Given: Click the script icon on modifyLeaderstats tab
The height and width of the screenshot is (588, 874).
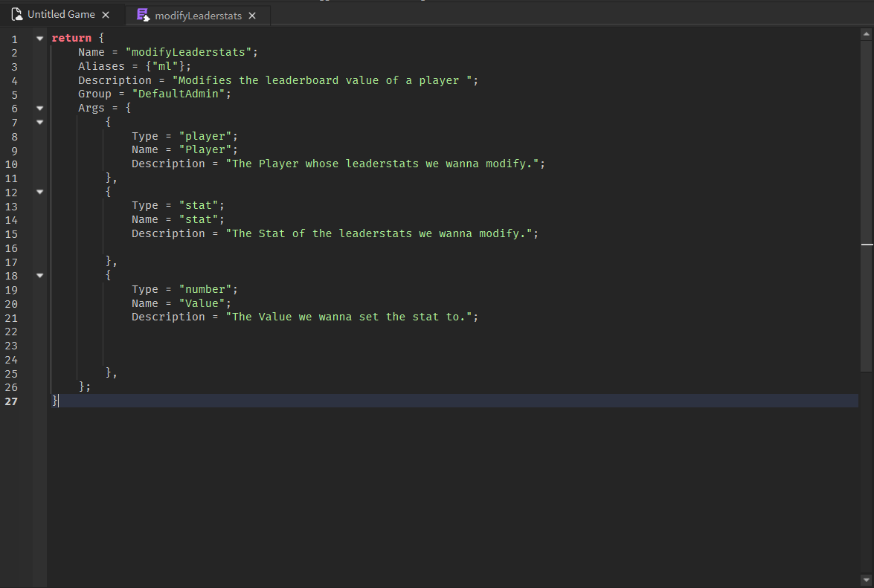Looking at the screenshot, I should (143, 14).
